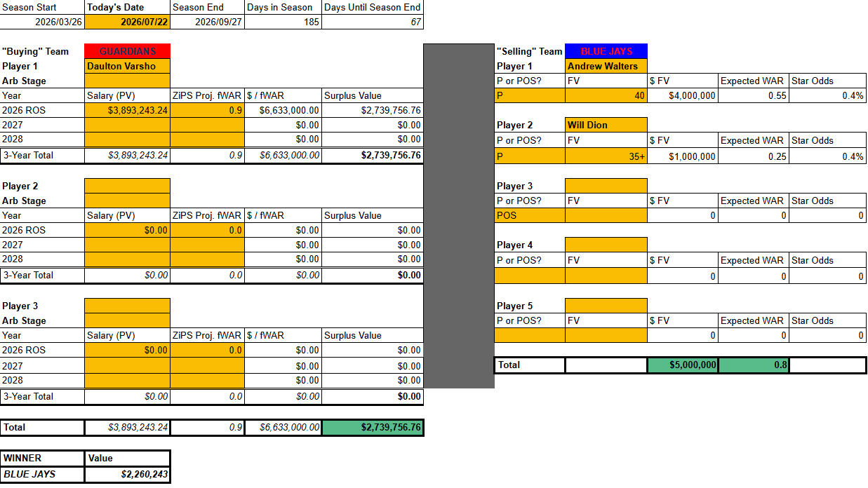Select Andrew Walters' P position cell
This screenshot has width=868, height=488.
tap(530, 95)
